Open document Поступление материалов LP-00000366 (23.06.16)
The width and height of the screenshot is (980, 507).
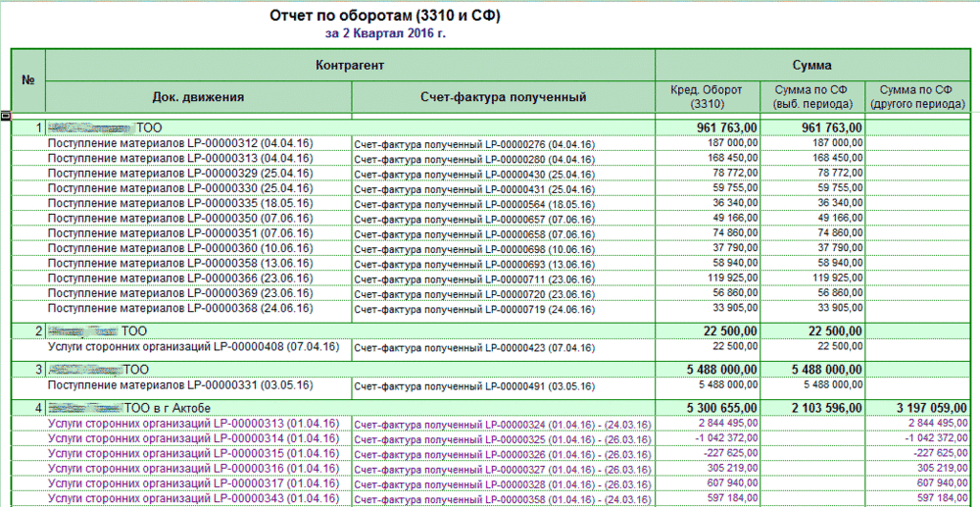pyautogui.click(x=180, y=279)
